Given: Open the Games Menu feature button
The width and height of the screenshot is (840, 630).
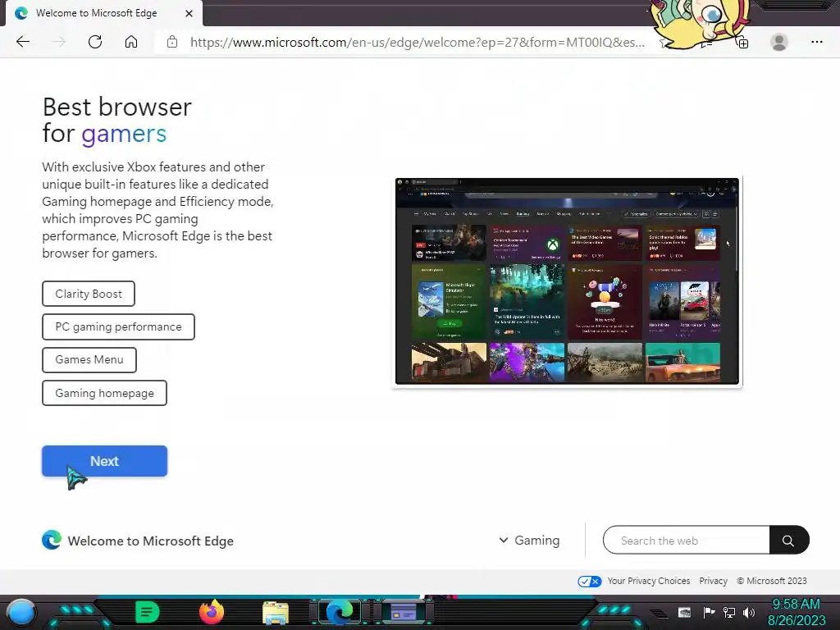Looking at the screenshot, I should [x=89, y=360].
